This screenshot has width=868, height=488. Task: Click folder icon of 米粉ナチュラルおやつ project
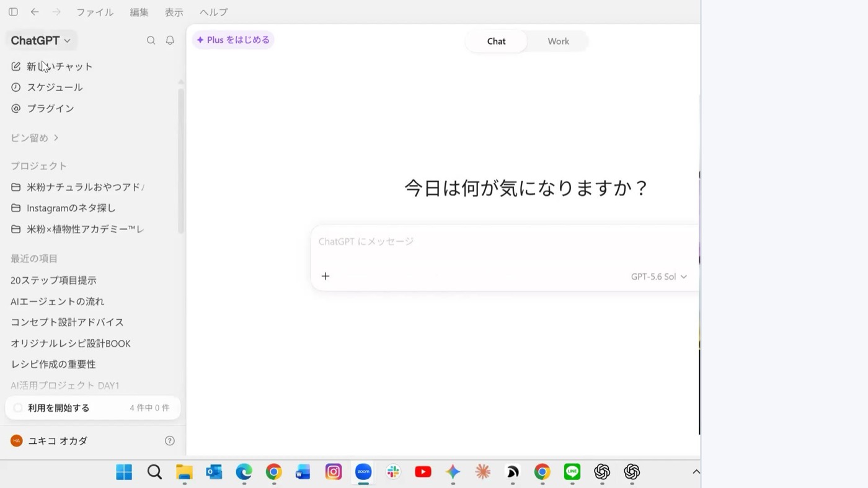[x=16, y=187]
